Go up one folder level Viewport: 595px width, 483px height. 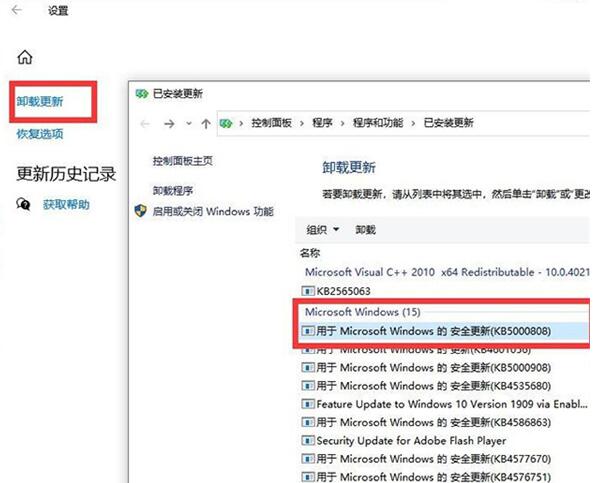(206, 123)
